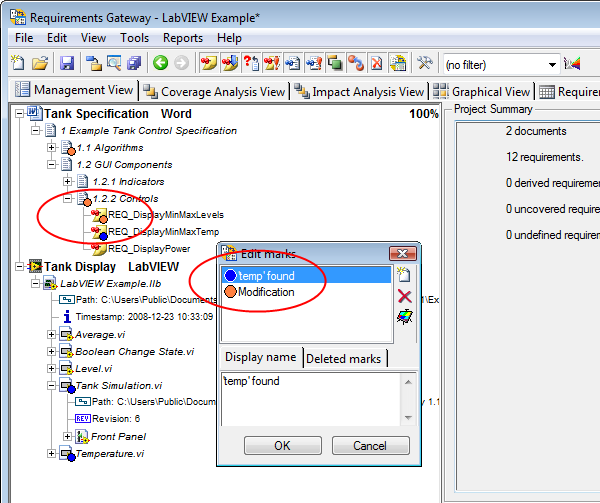
Task: Click the green Back navigation arrow
Action: (160, 63)
